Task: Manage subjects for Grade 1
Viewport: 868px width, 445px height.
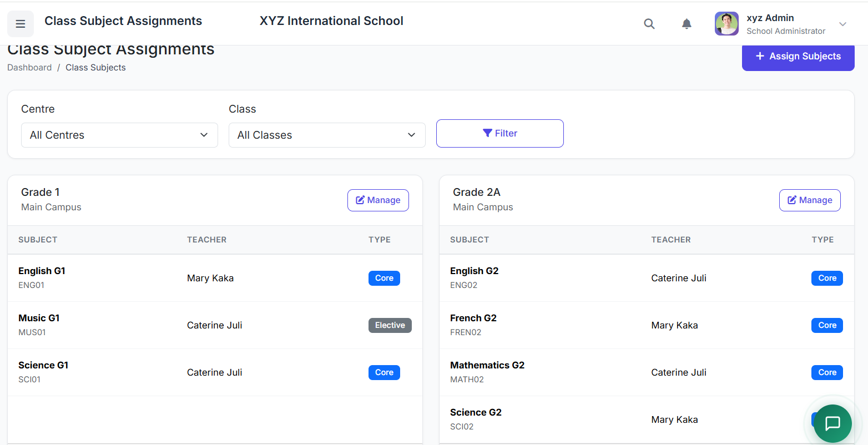Action: pos(378,200)
